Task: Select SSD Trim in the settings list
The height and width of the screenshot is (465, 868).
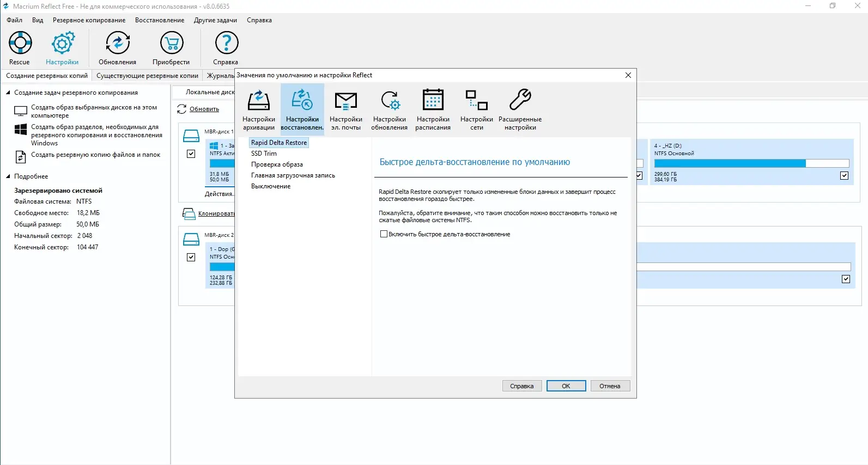Action: coord(264,154)
